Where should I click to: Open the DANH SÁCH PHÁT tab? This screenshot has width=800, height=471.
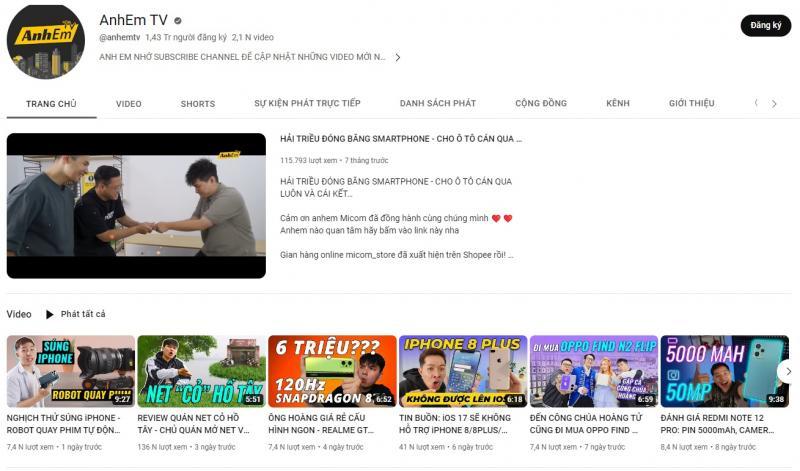438,103
